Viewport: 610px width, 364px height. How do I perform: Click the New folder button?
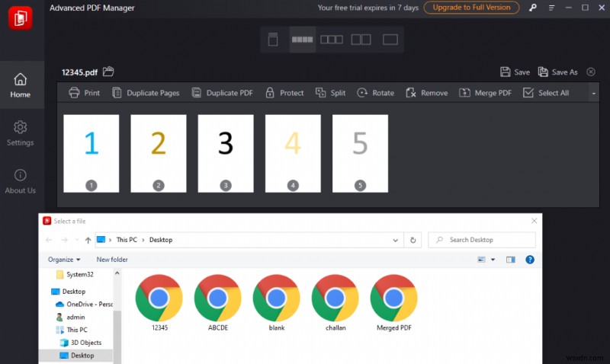(112, 259)
